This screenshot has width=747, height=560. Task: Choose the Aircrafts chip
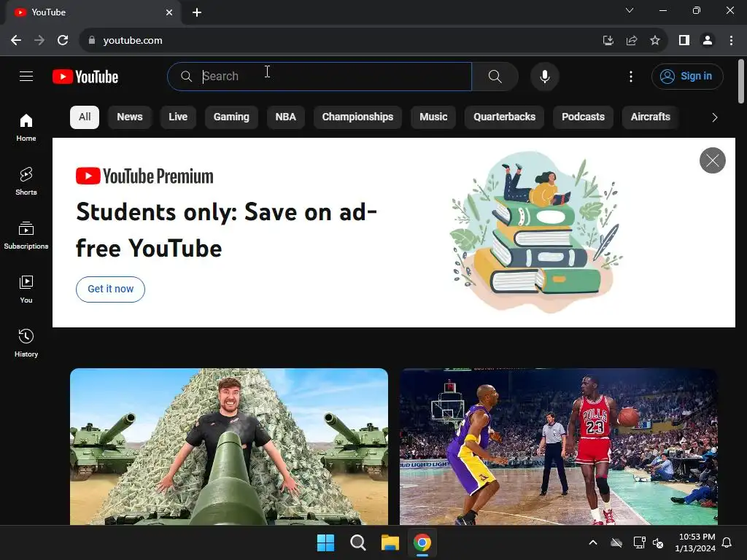pos(650,117)
